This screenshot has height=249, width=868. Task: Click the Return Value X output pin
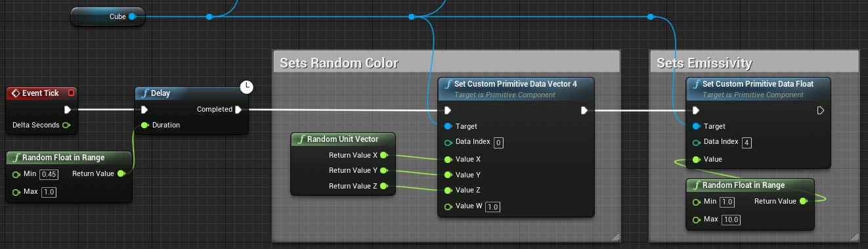pyautogui.click(x=383, y=155)
